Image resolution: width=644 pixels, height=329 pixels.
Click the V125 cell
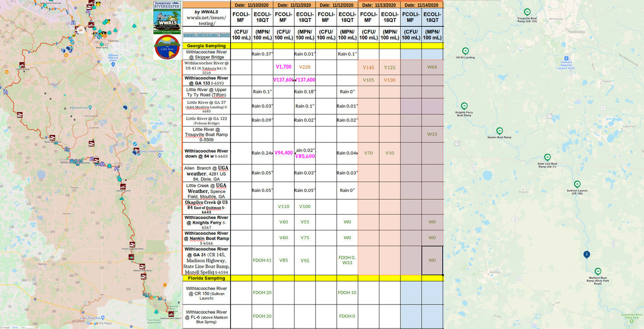pos(390,67)
